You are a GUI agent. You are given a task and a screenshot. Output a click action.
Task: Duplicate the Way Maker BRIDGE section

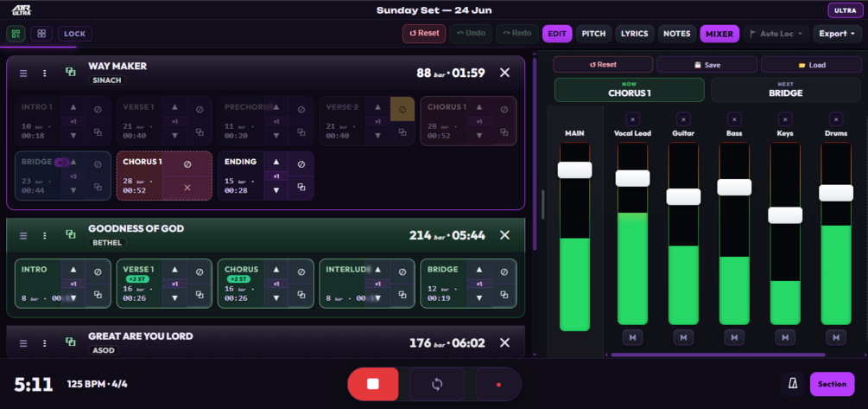coord(98,188)
